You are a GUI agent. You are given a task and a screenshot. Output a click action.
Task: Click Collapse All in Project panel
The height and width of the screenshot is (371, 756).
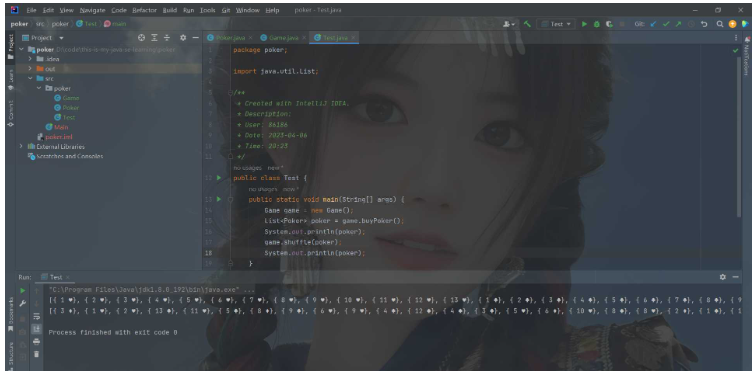point(167,38)
